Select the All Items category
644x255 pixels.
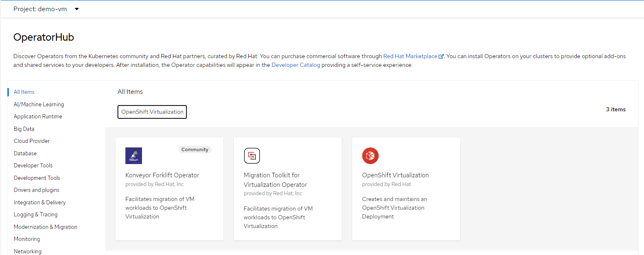click(x=24, y=92)
